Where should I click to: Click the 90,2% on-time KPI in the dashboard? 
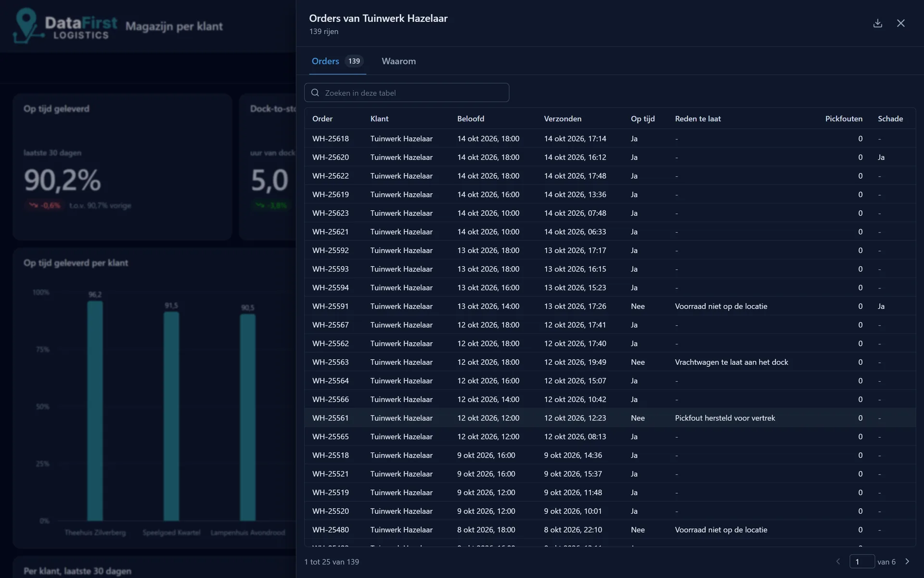coord(63,180)
